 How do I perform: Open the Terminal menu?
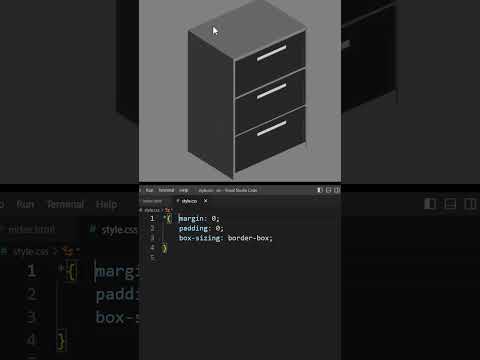tap(166, 190)
